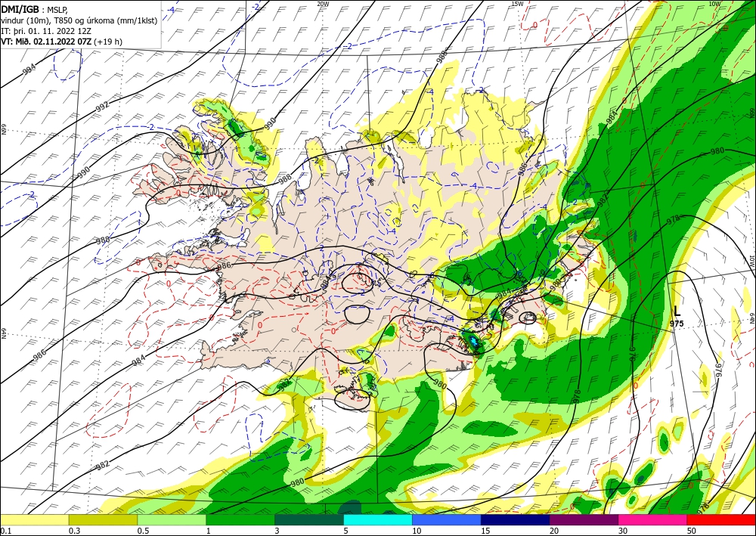Click the '1' legend value
The height and width of the screenshot is (536, 756).
point(209,531)
